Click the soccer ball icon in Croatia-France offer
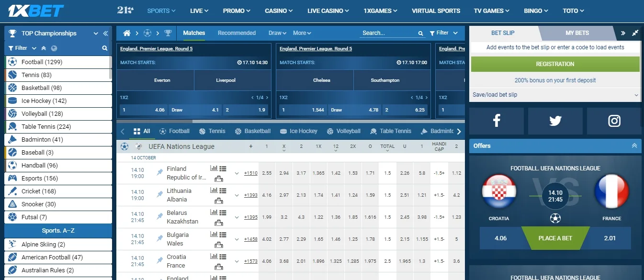Viewport: 644px width, 280px height. (555, 218)
